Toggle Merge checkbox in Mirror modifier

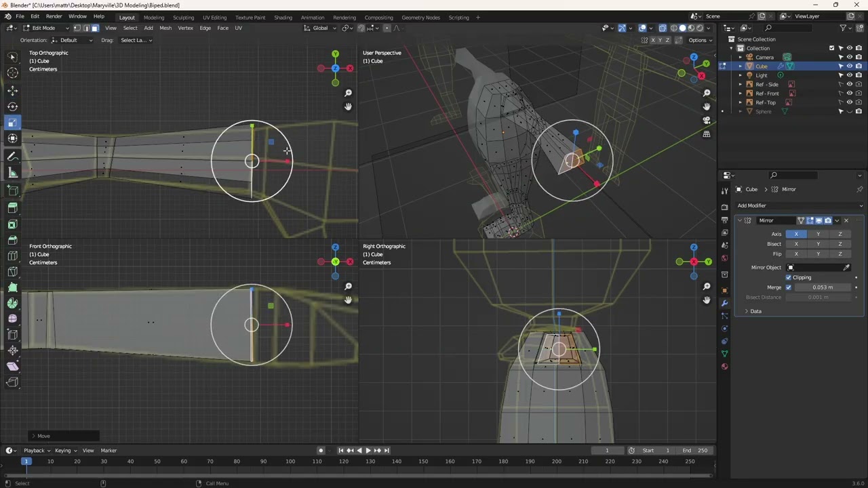789,287
